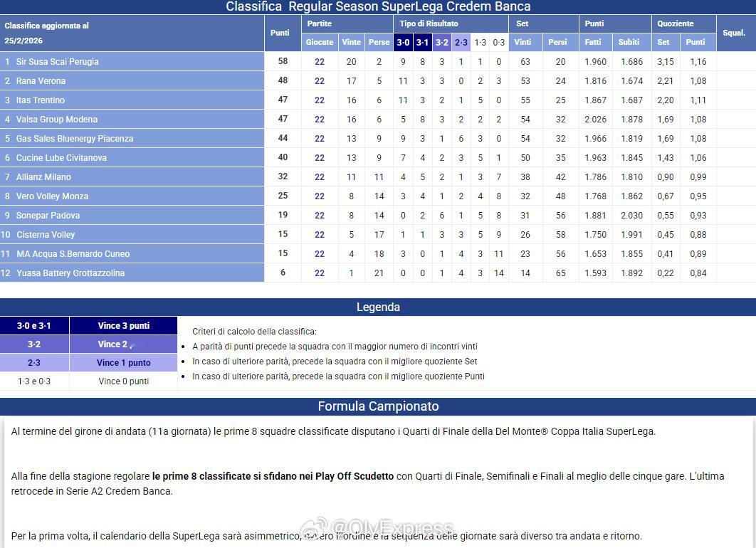The width and height of the screenshot is (756, 548).
Task: Click the 'Vince 3 punti' legend cell
Action: 123,326
